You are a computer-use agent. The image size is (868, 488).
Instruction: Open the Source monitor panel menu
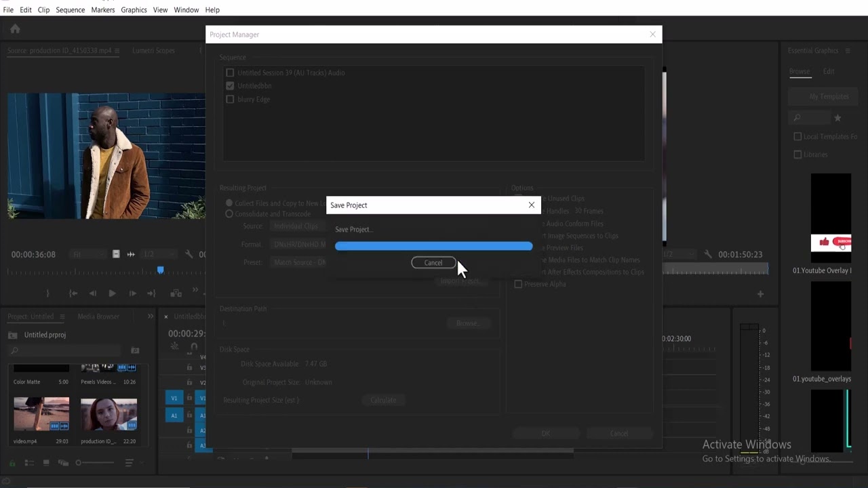pos(117,51)
